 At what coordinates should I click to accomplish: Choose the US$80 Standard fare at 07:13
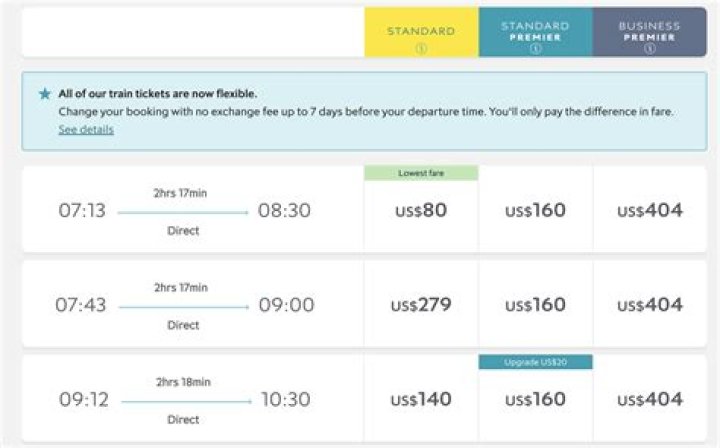coord(420,211)
